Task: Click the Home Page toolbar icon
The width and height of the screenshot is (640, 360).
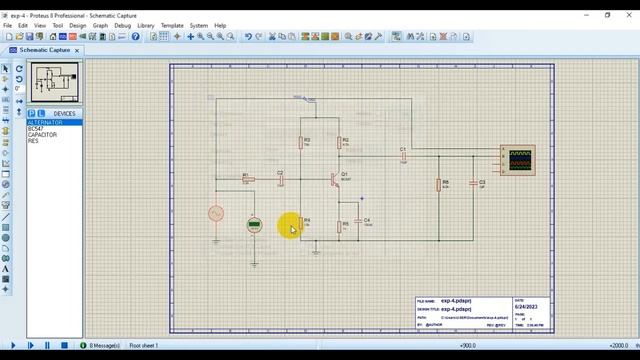Action: [x=53, y=37]
